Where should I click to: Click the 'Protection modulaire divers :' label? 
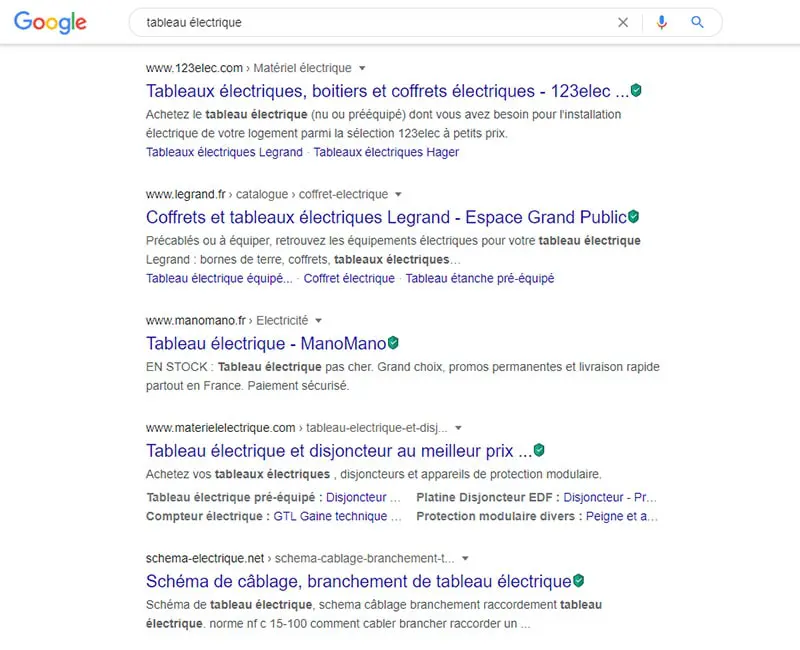pyautogui.click(x=499, y=516)
